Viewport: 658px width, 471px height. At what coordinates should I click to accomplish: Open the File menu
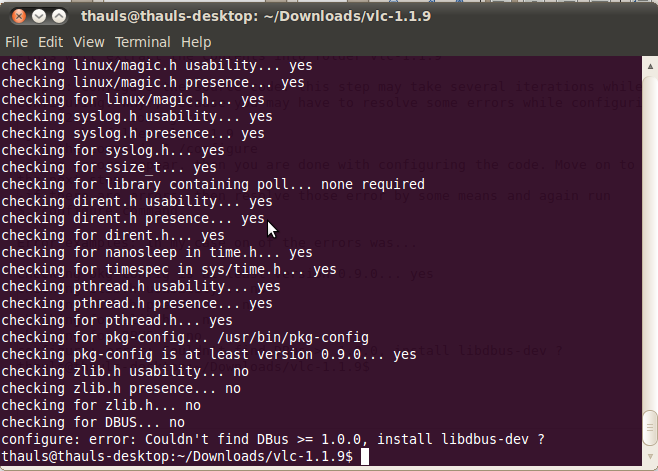(x=16, y=42)
